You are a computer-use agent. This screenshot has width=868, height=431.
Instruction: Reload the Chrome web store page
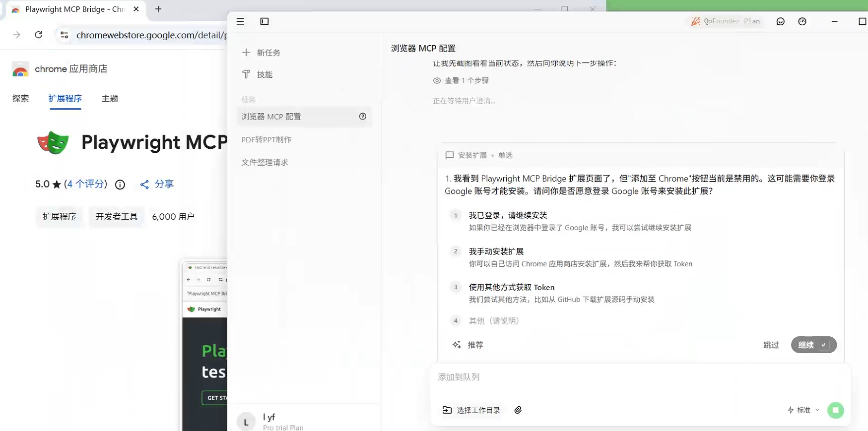39,35
